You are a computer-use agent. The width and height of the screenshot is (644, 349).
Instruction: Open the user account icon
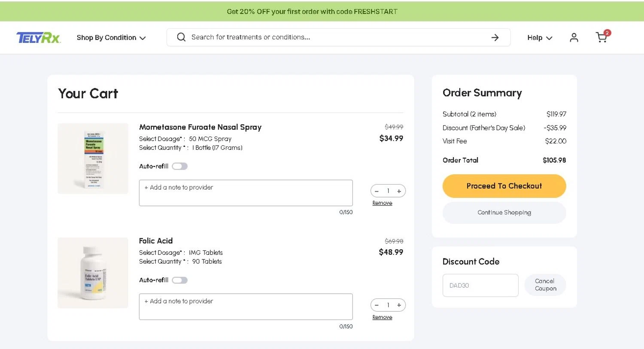pyautogui.click(x=574, y=37)
